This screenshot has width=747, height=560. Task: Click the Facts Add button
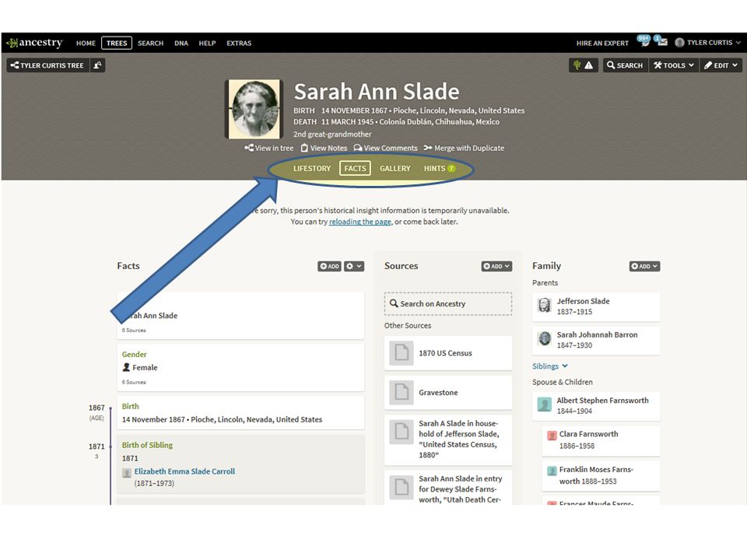click(329, 266)
